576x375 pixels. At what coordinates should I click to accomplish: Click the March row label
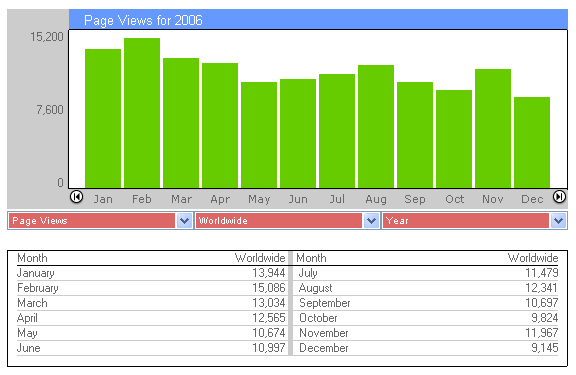point(32,303)
